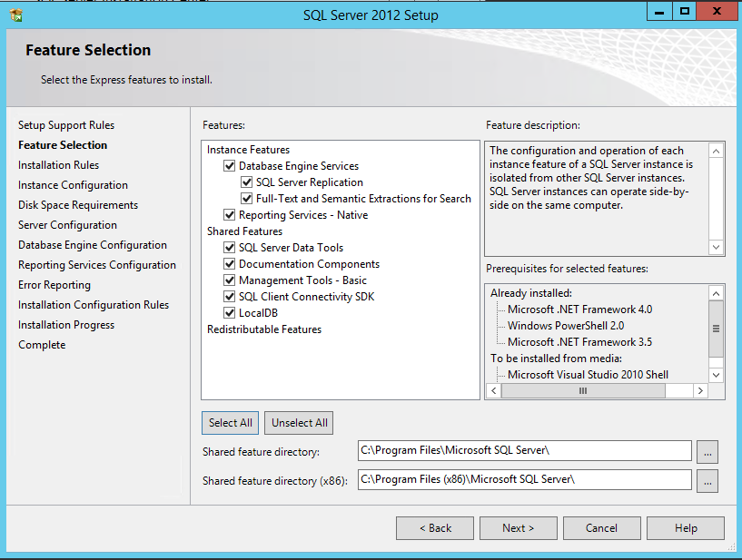This screenshot has height=560, width=742.
Task: Click the prerequisites list scroll down arrow
Action: (x=716, y=375)
